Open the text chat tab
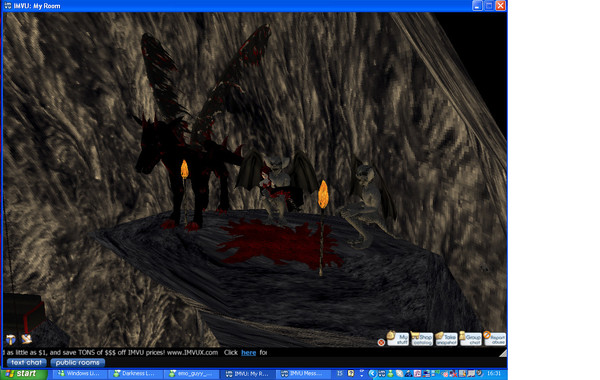This screenshot has height=380, width=600. [26, 362]
